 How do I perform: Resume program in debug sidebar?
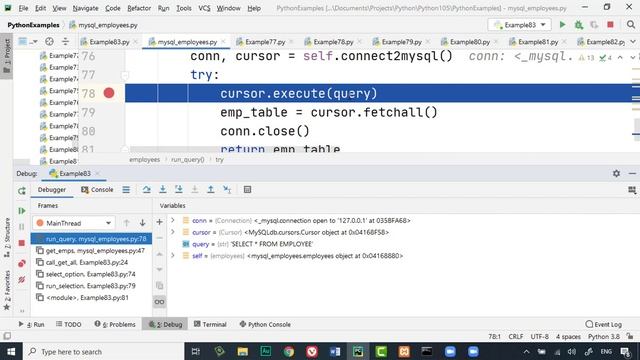click(x=22, y=211)
